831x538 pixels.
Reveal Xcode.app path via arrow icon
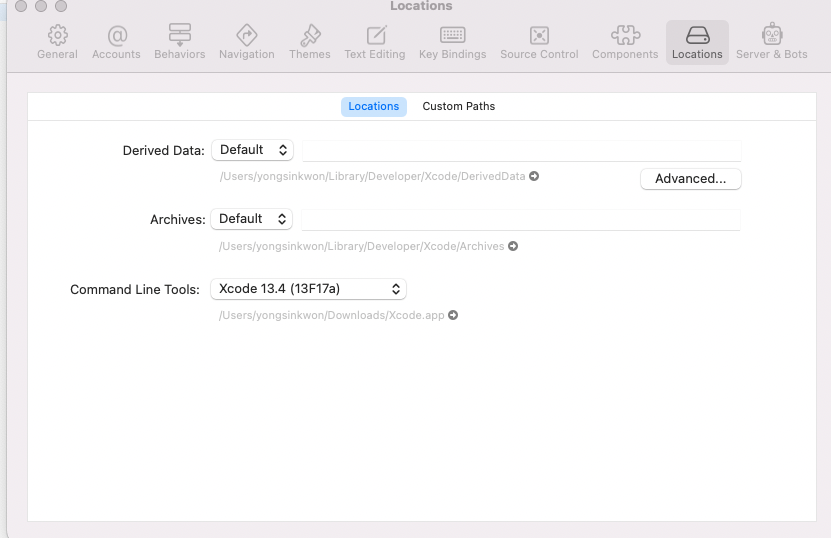453,315
